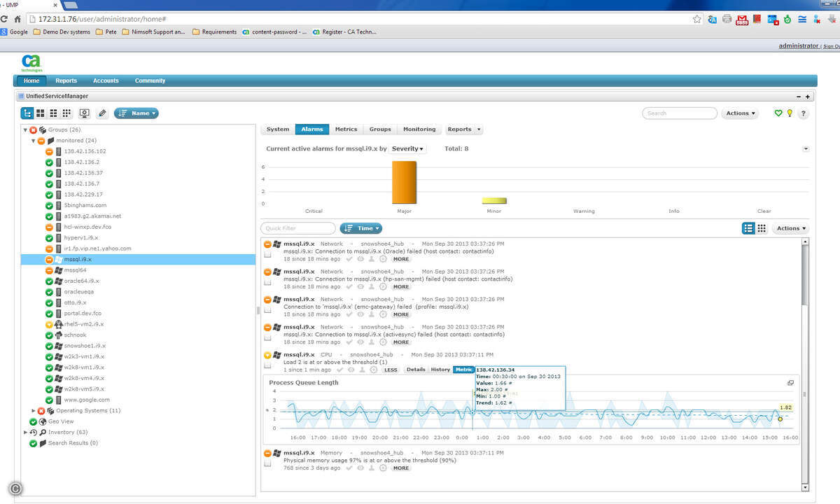Switch to the Groups tab

point(380,129)
